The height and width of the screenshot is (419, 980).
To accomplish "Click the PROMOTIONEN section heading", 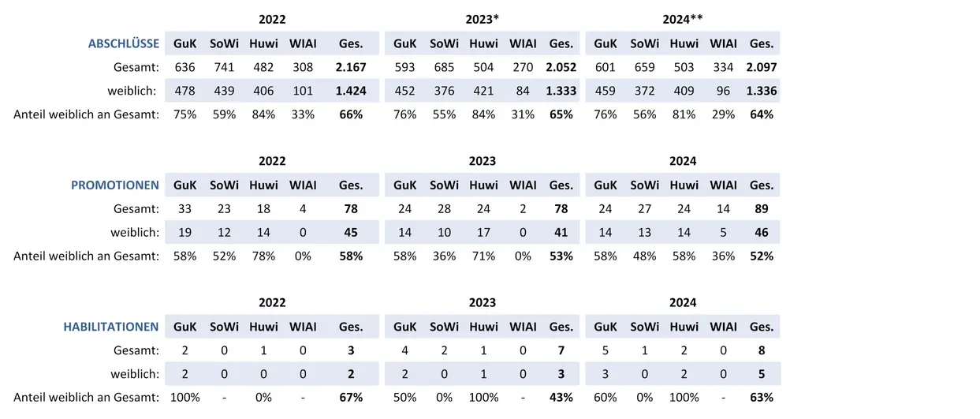I will coord(115,185).
